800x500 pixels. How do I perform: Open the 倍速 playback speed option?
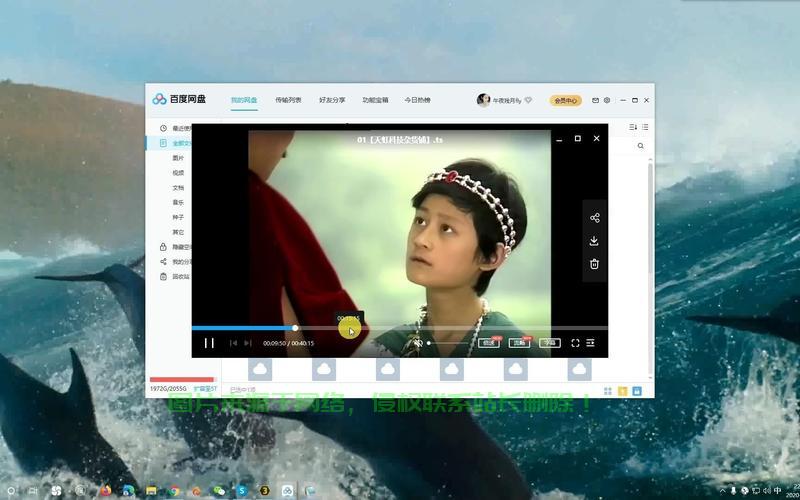click(489, 343)
